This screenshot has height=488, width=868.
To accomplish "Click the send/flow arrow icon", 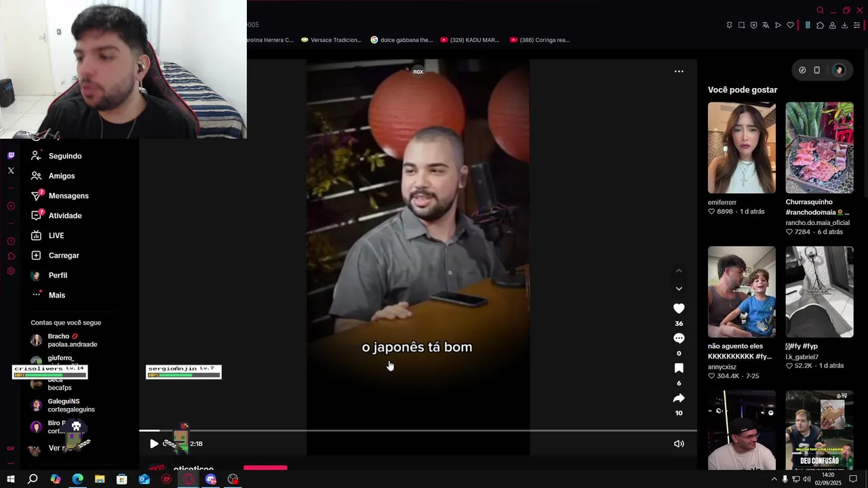I will (x=778, y=25).
